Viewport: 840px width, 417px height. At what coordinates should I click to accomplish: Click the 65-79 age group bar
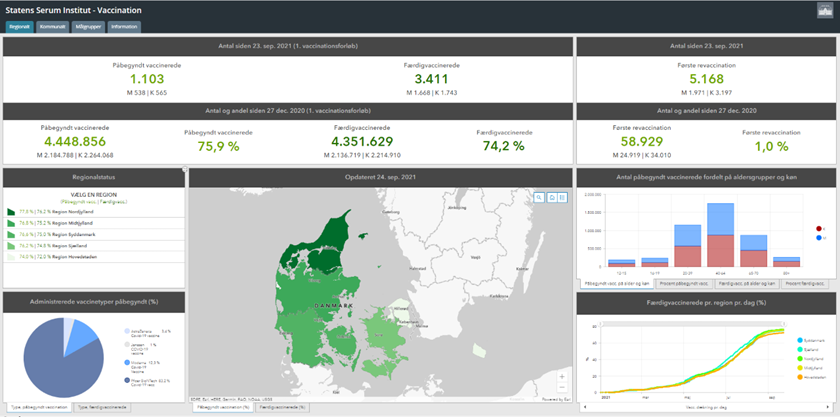click(x=754, y=251)
